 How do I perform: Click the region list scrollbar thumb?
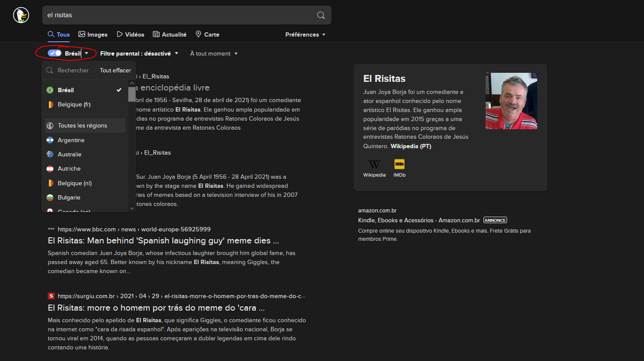point(132,94)
